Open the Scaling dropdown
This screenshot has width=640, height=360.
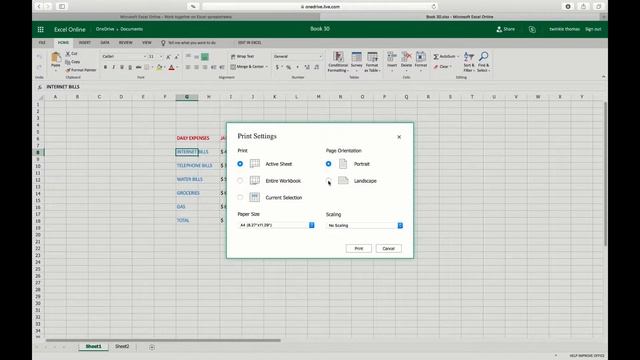[364, 225]
